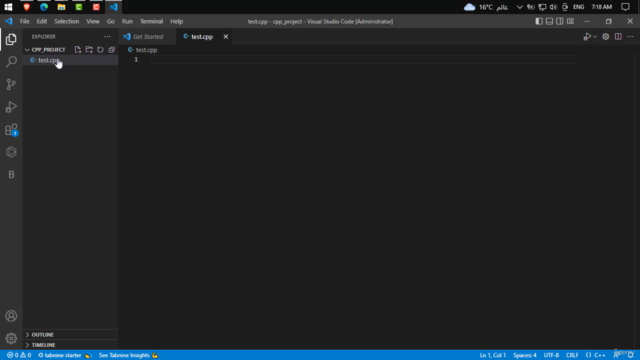Toggle the secondary side bar layout

(560, 21)
